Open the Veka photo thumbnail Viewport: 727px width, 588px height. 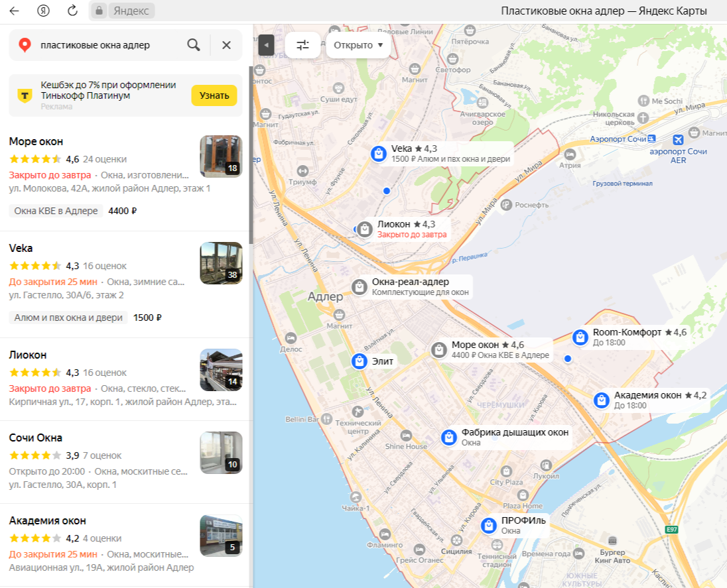[x=221, y=263]
